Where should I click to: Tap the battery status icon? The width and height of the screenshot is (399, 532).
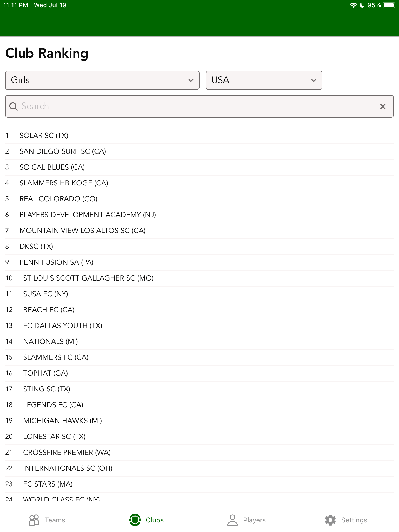tap(389, 5)
